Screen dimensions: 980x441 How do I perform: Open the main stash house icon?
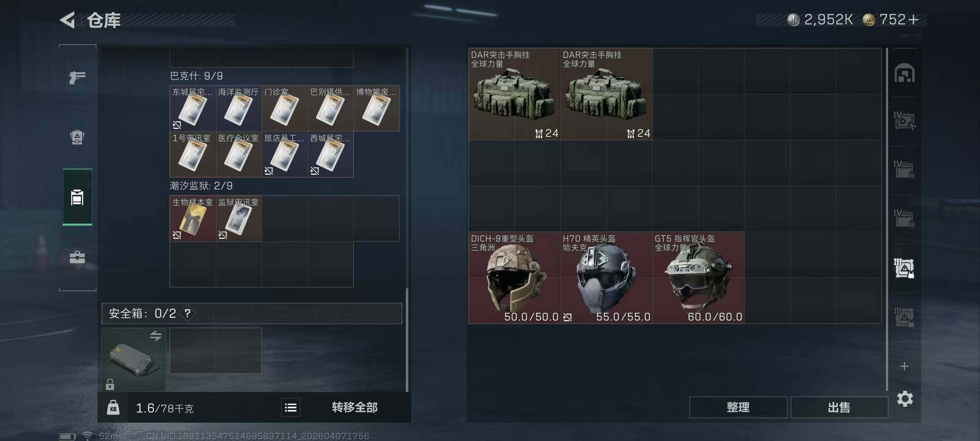click(904, 73)
